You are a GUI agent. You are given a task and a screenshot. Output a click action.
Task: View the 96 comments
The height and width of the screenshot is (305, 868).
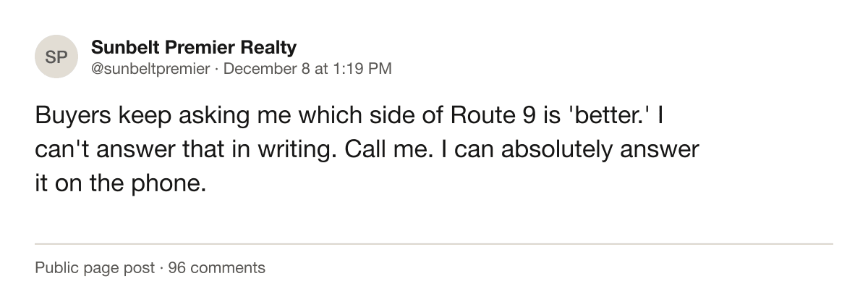tap(216, 268)
